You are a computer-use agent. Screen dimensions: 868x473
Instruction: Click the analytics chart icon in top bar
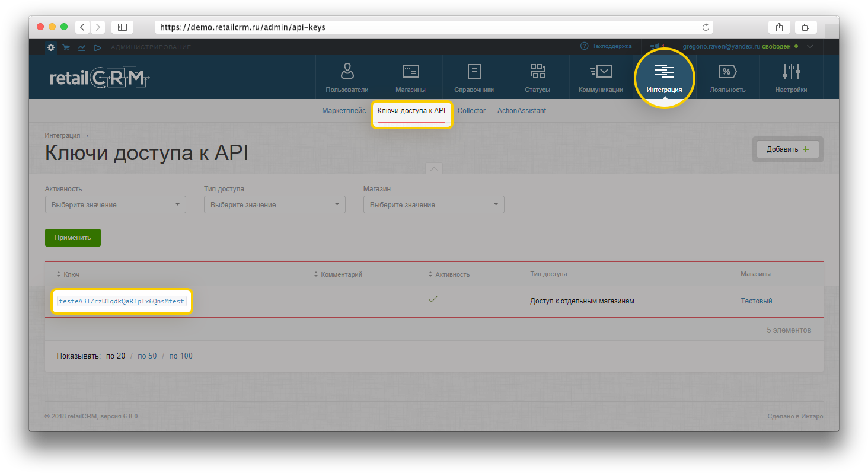point(82,47)
